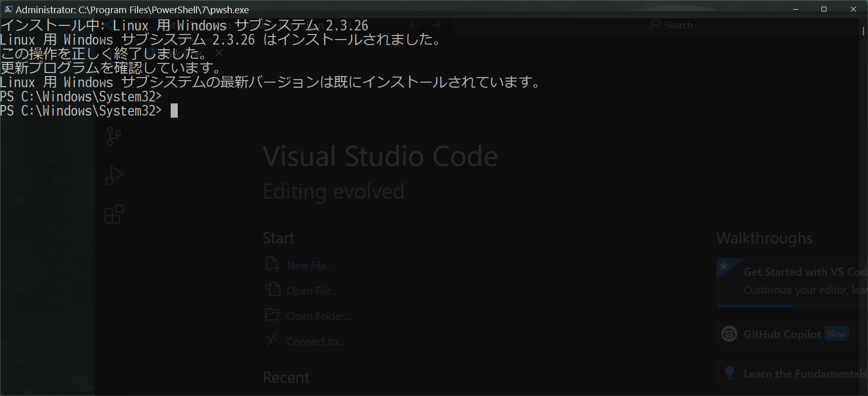
Task: Click the Connect to remote icon in VS Code
Action: 272,339
